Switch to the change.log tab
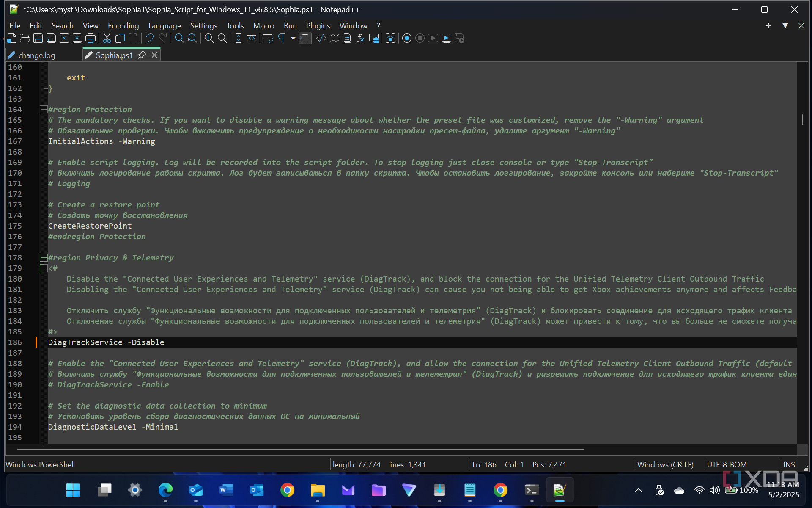Image resolution: width=812 pixels, height=508 pixels. [x=36, y=55]
